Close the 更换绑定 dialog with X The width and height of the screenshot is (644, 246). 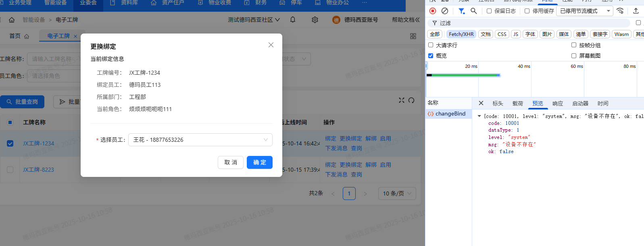click(271, 45)
